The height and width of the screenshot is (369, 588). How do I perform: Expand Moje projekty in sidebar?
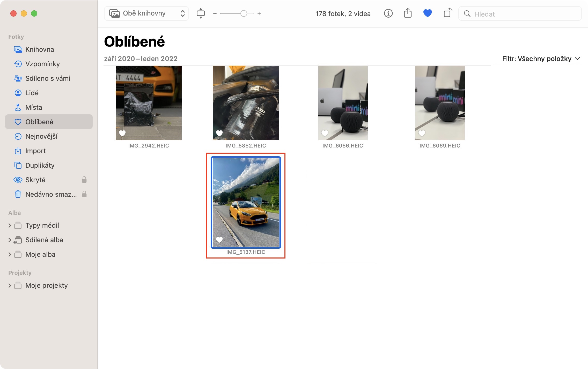pos(10,285)
